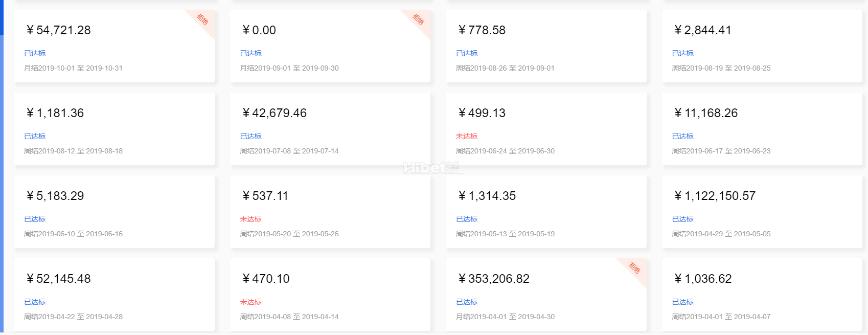Viewport: 868px width, 335px height.
Task: Click the 已达标 status under ¥353,206.82
Action: [x=467, y=302]
